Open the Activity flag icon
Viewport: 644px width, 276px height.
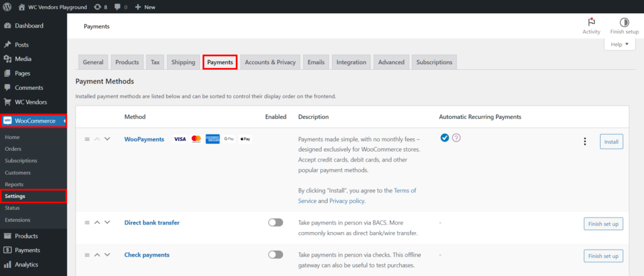click(x=591, y=22)
